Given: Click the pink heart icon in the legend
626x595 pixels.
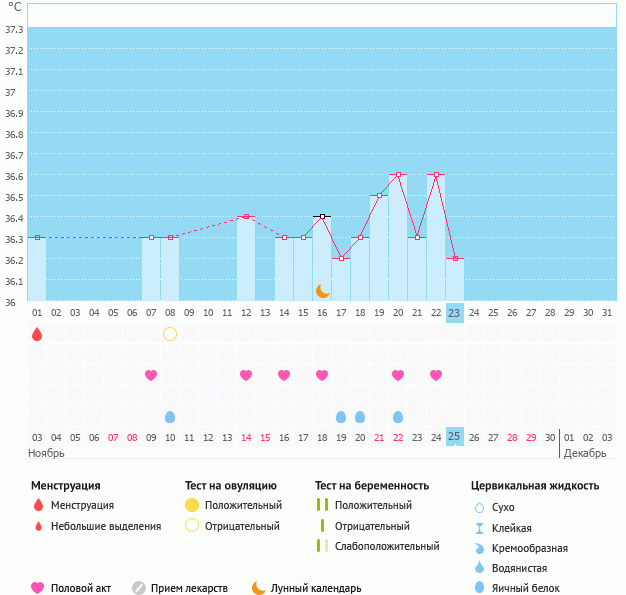Looking at the screenshot, I should pyautogui.click(x=38, y=588).
